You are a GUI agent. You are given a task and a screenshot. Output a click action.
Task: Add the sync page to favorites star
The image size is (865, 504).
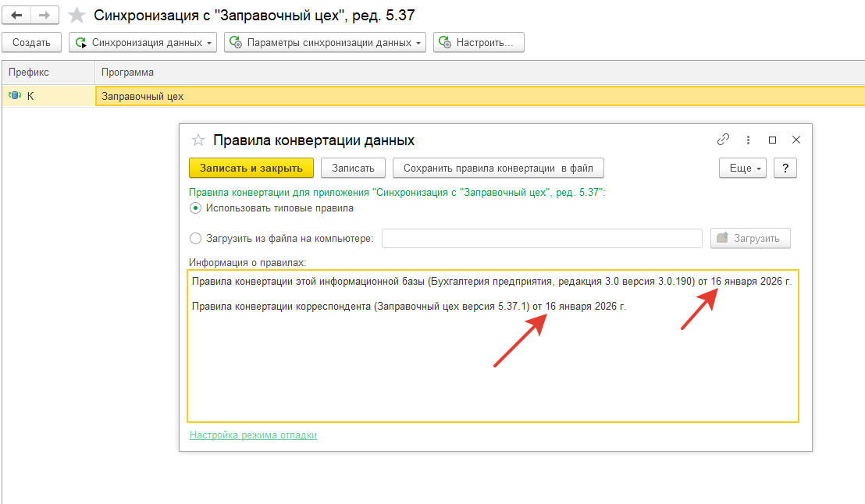coord(77,15)
